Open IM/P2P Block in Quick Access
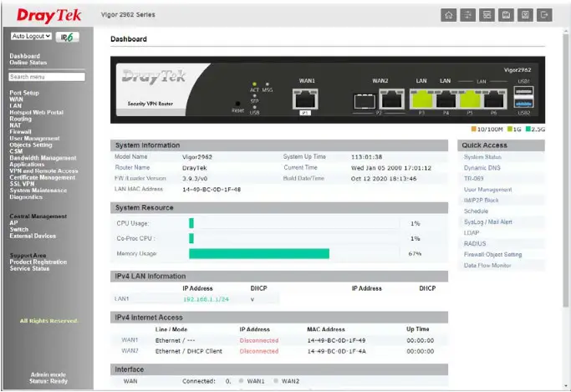571x392 pixels. [x=481, y=201]
